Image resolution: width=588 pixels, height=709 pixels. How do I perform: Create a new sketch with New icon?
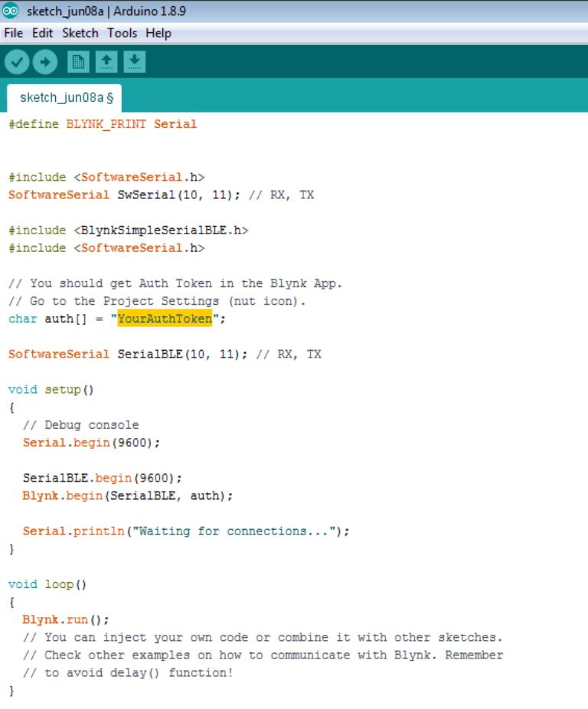click(77, 63)
